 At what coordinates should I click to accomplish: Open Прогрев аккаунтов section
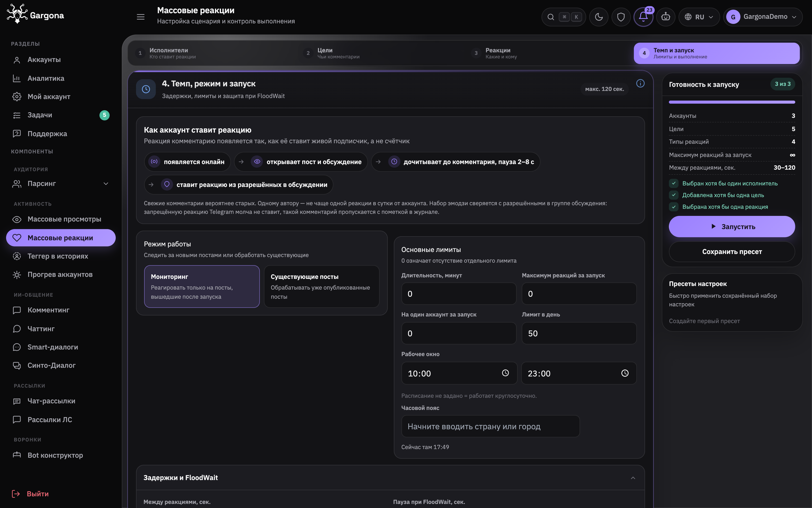61,275
